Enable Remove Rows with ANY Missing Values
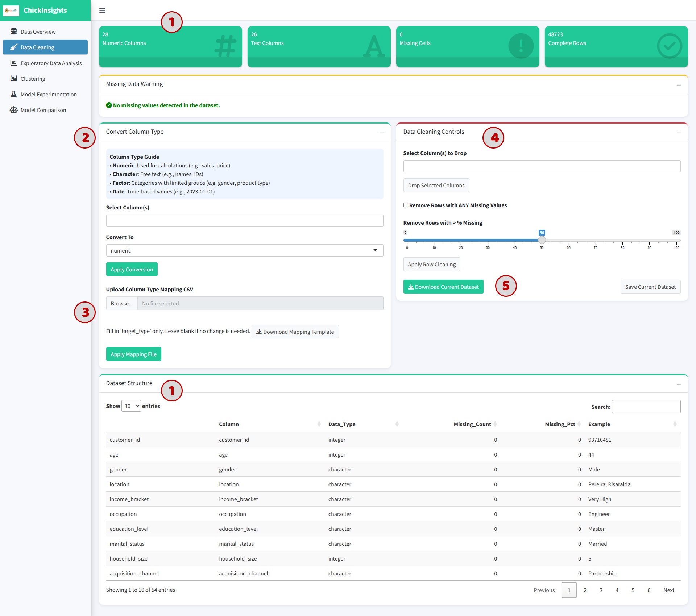The image size is (696, 616). coord(406,205)
